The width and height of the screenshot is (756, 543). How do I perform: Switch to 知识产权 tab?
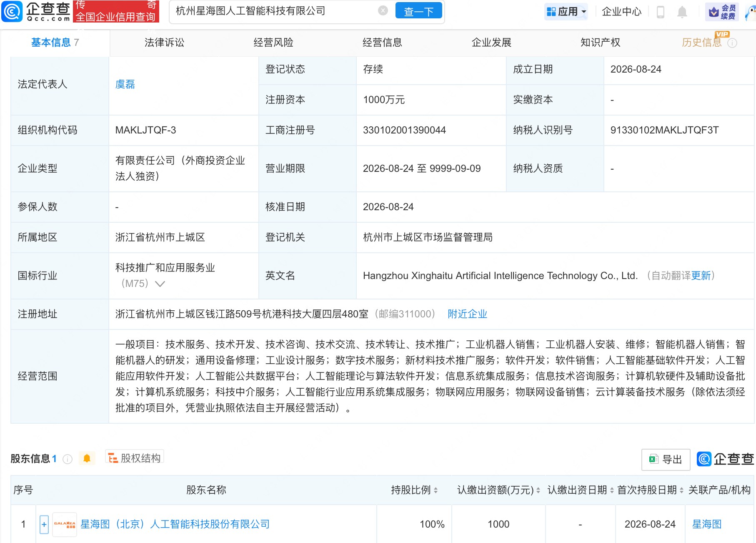tap(600, 43)
